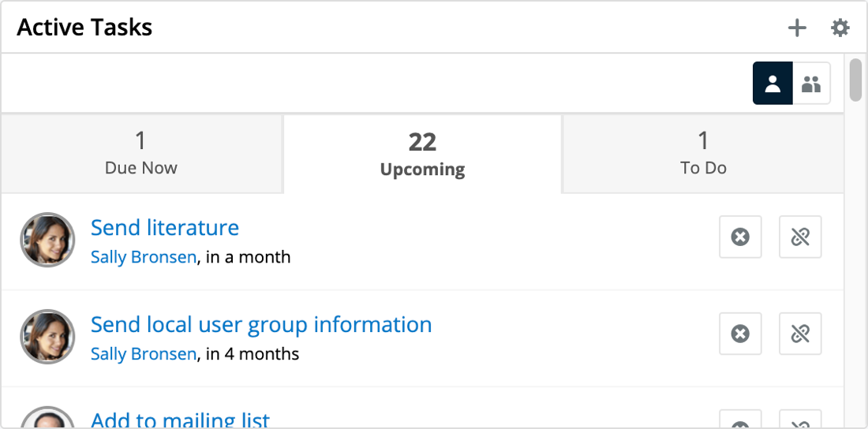868x429 pixels.
Task: Click the avatar beside Add to mailing list
Action: (47, 420)
